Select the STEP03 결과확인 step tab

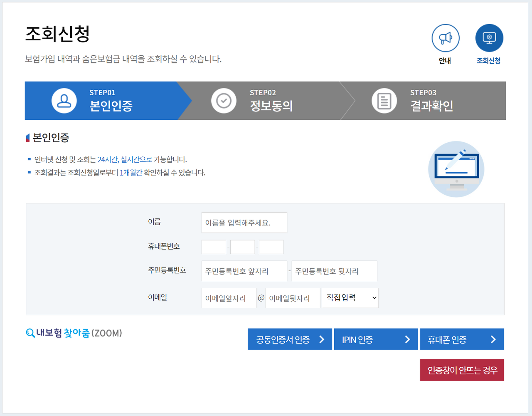point(431,101)
